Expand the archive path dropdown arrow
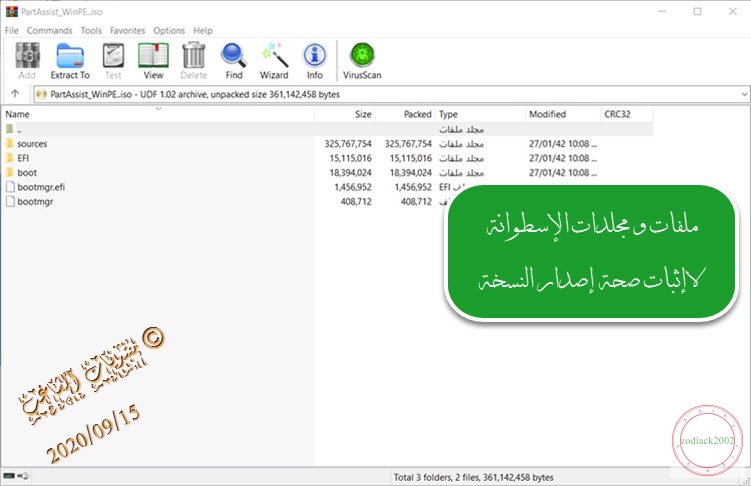 744,94
